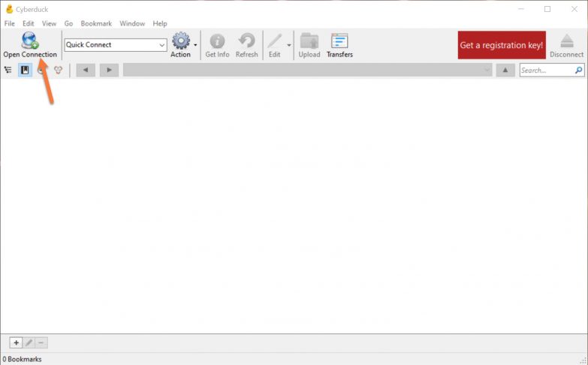Expand the Quick Connect dropdown
This screenshot has width=588, height=365.
pyautogui.click(x=162, y=45)
